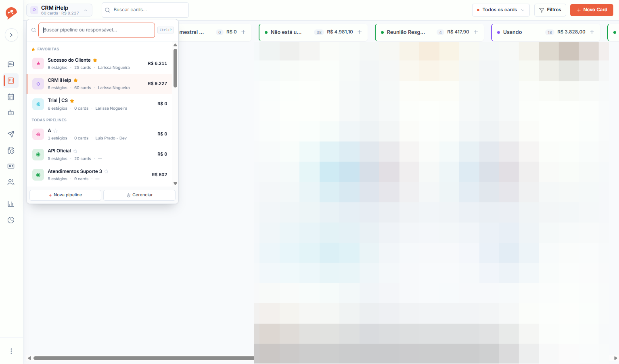The width and height of the screenshot is (619, 364).
Task: Add card to Não está u... column
Action: point(360,32)
